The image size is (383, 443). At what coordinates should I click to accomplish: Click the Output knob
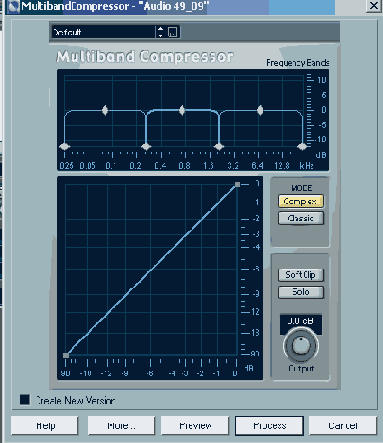301,345
